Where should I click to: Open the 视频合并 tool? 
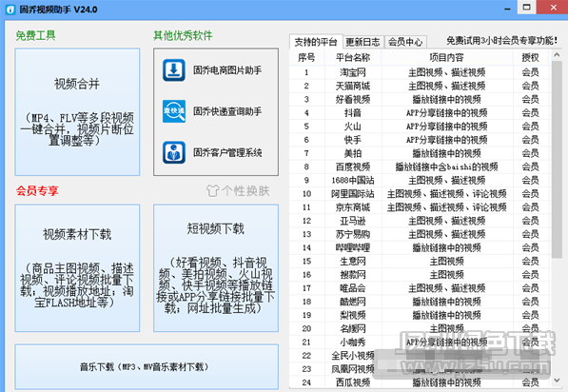click(77, 112)
